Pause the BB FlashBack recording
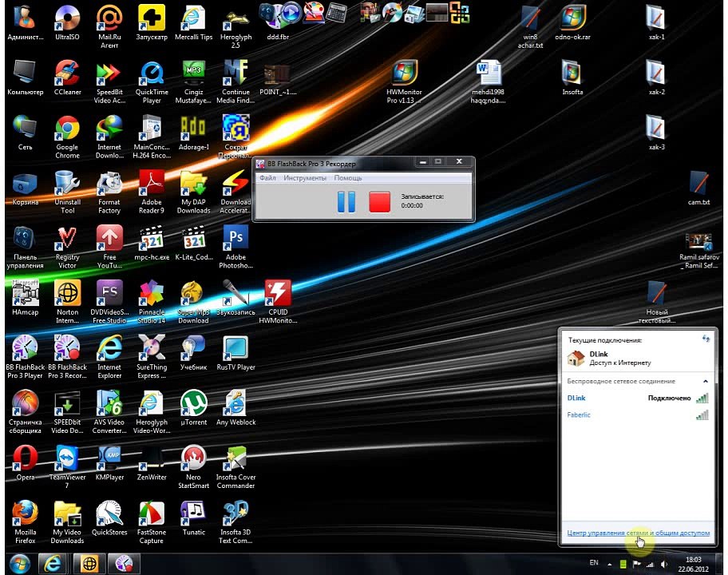 coord(346,202)
